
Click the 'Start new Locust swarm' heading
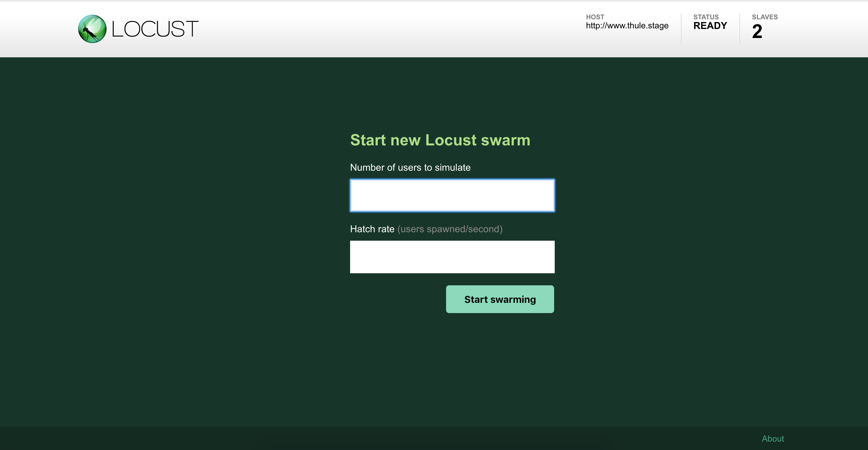[440, 140]
